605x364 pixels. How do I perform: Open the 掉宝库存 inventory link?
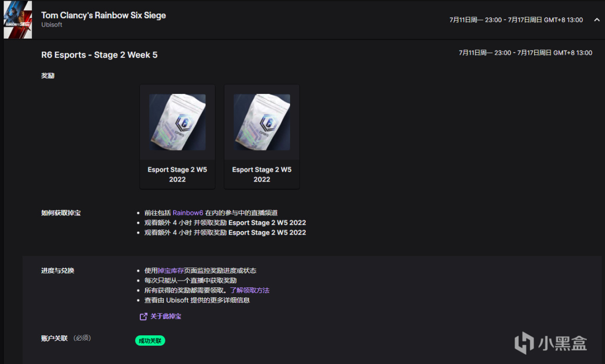(x=171, y=271)
